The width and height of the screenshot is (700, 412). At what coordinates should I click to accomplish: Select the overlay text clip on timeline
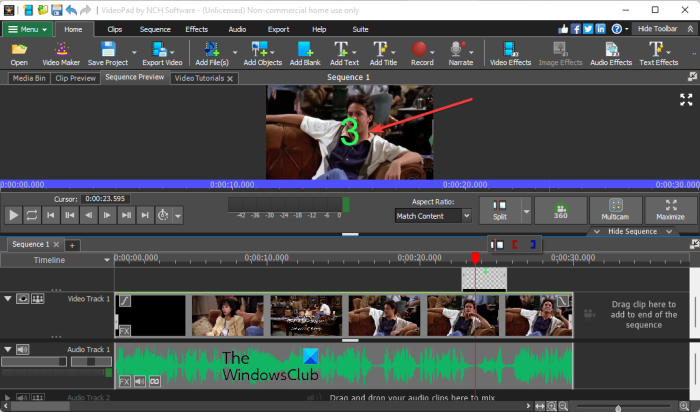pyautogui.click(x=484, y=279)
